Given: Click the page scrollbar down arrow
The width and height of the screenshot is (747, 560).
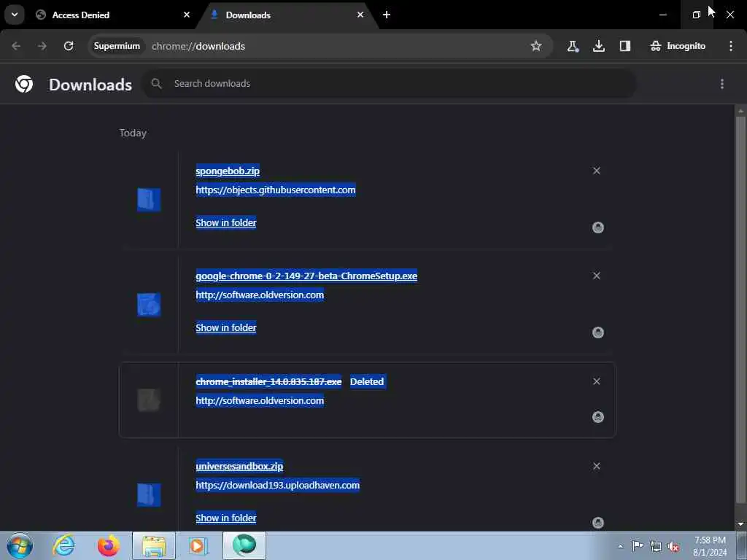Looking at the screenshot, I should (740, 524).
